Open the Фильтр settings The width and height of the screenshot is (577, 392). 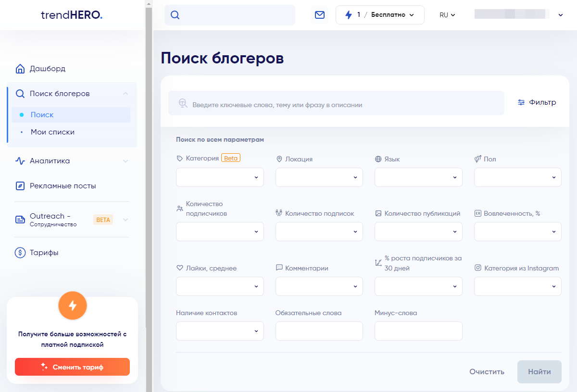pos(537,102)
